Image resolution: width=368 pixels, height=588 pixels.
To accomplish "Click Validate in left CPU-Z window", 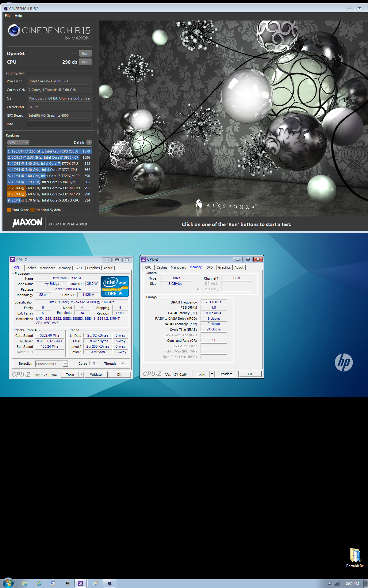I will (x=96, y=375).
